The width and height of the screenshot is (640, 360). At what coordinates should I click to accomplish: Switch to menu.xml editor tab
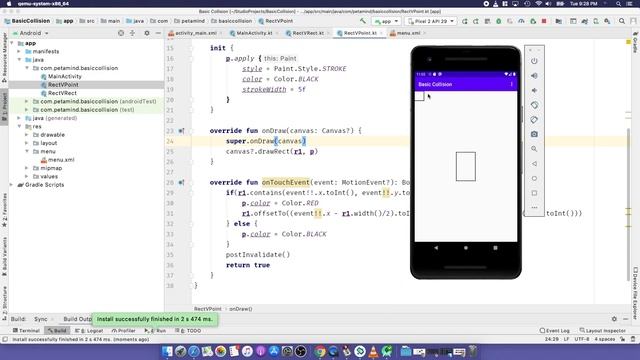click(408, 33)
